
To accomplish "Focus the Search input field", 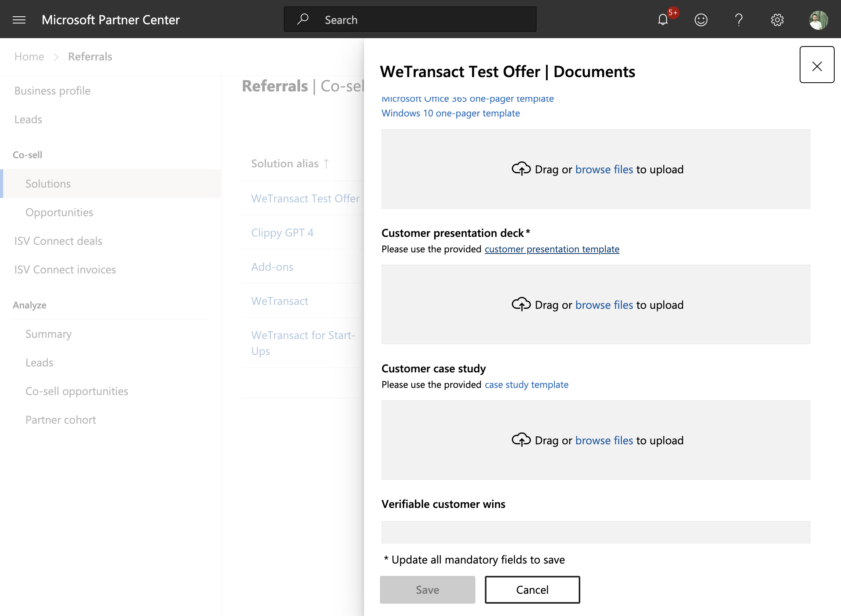I will [x=410, y=19].
